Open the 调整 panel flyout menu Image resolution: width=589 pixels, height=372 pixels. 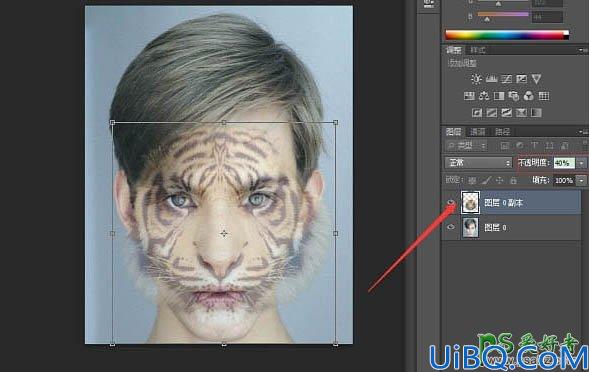582,50
